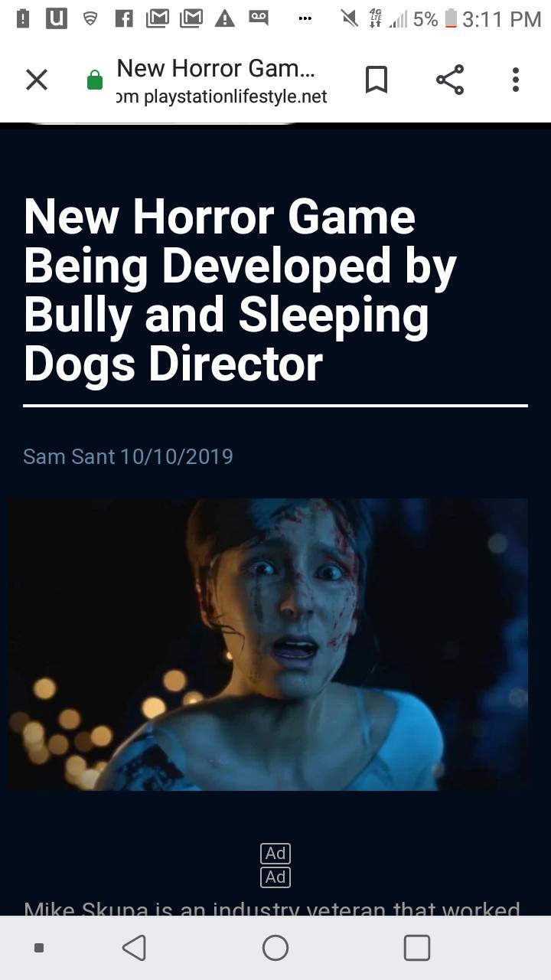Tap the Android home circle button
This screenshot has width=551, height=980.
(275, 948)
